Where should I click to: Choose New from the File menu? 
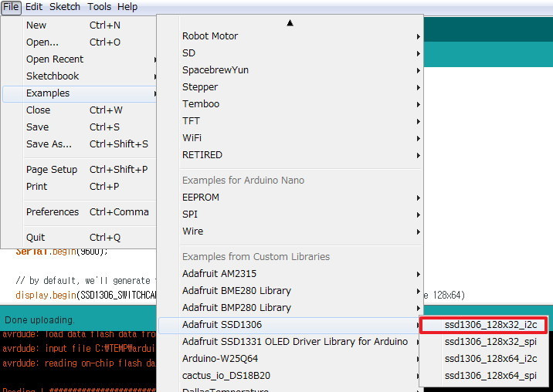point(80,25)
